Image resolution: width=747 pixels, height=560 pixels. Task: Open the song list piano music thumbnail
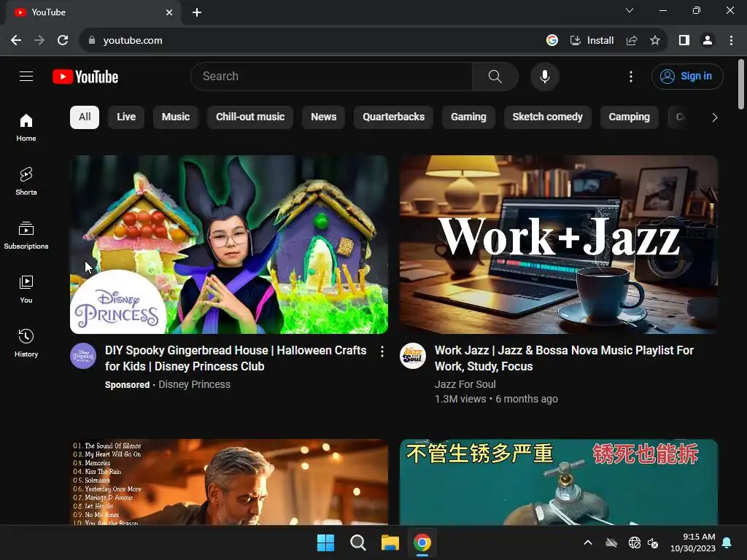click(x=229, y=482)
